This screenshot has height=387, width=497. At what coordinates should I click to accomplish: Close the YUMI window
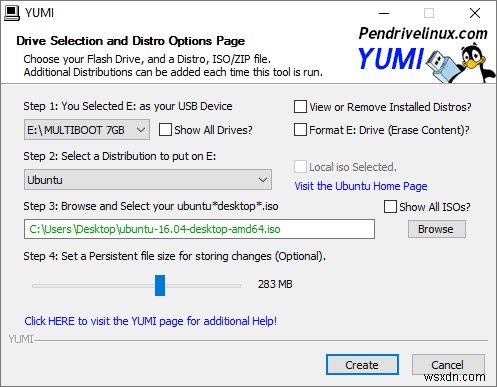(x=475, y=13)
